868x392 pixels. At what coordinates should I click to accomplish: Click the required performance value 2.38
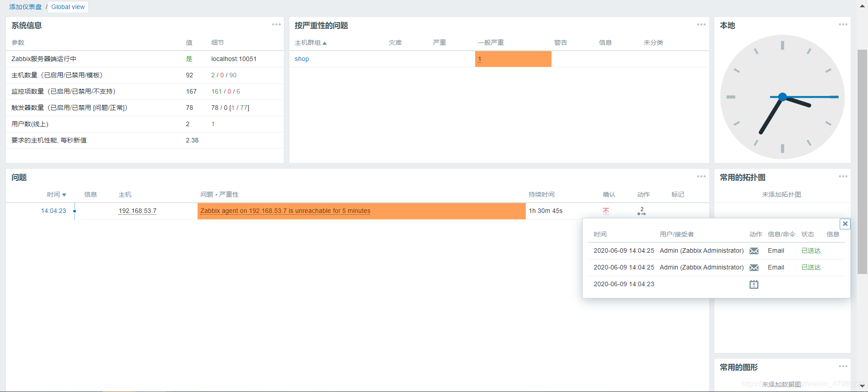tap(192, 140)
